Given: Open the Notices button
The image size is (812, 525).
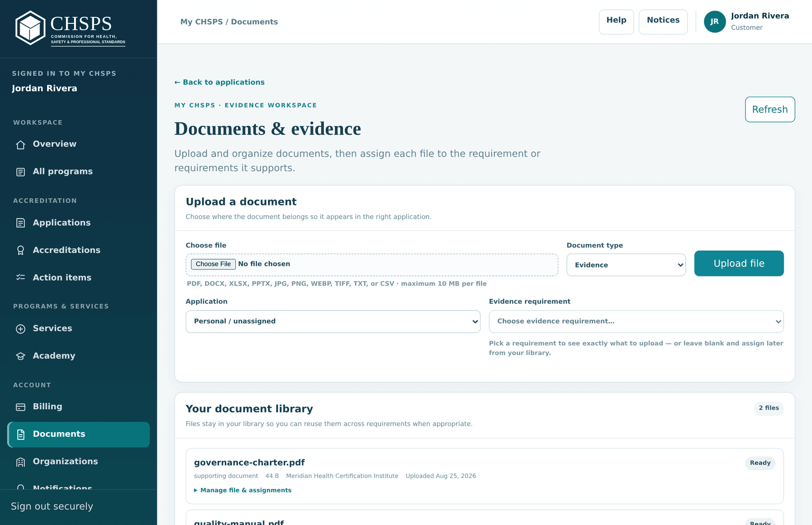Looking at the screenshot, I should click(x=663, y=22).
